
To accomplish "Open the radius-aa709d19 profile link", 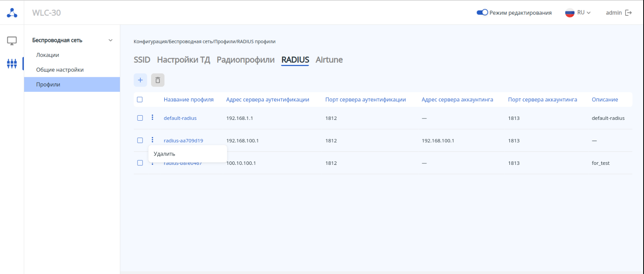I will click(x=183, y=141).
